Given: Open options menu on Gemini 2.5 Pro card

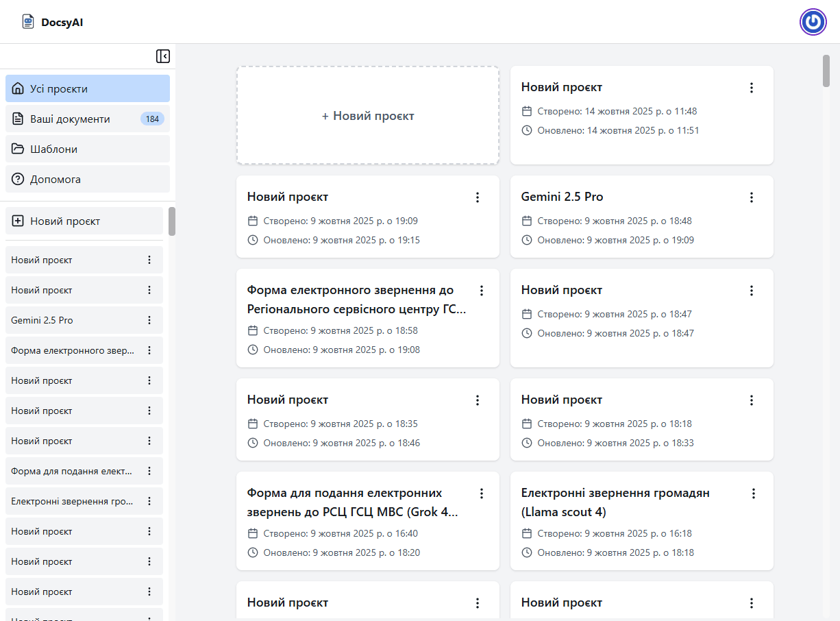Looking at the screenshot, I should [x=752, y=197].
